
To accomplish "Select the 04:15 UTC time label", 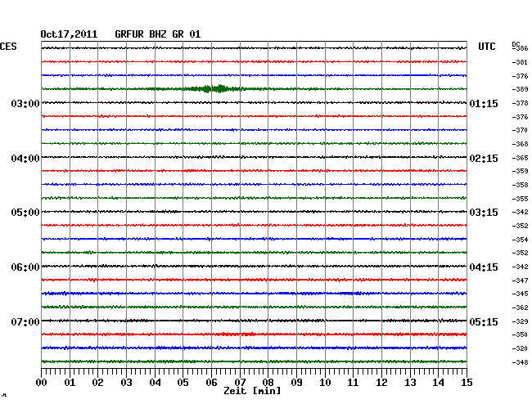I will (x=484, y=267).
